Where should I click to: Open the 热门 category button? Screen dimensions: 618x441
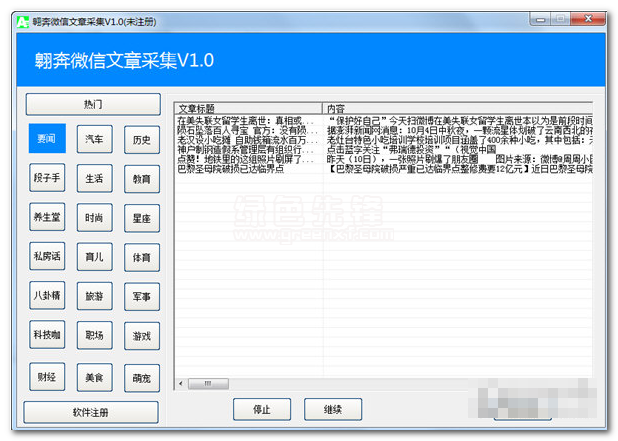(x=93, y=104)
